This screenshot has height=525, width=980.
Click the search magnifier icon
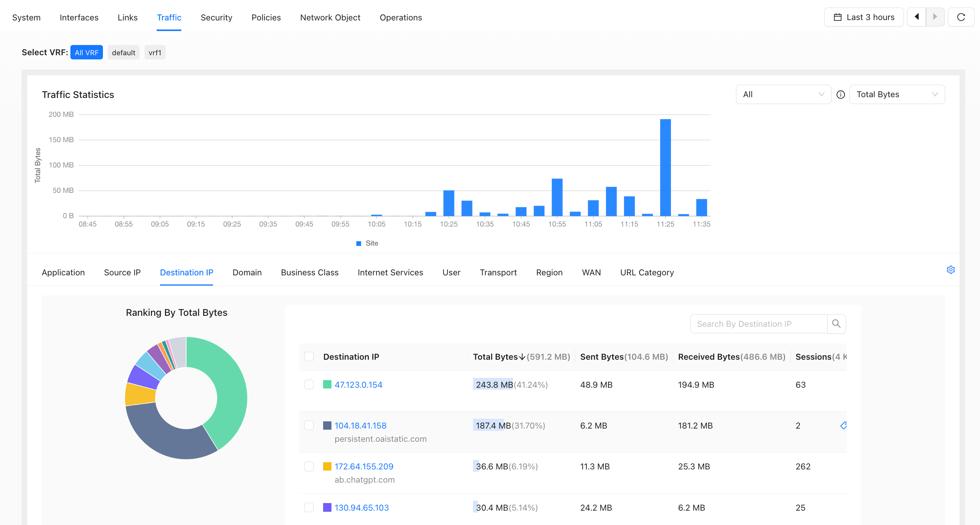(x=836, y=324)
